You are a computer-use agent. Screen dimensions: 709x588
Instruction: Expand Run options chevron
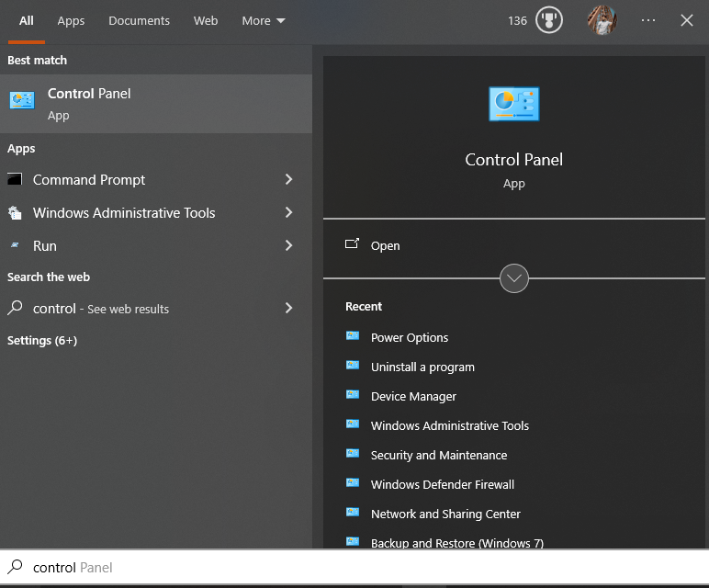[x=289, y=245]
